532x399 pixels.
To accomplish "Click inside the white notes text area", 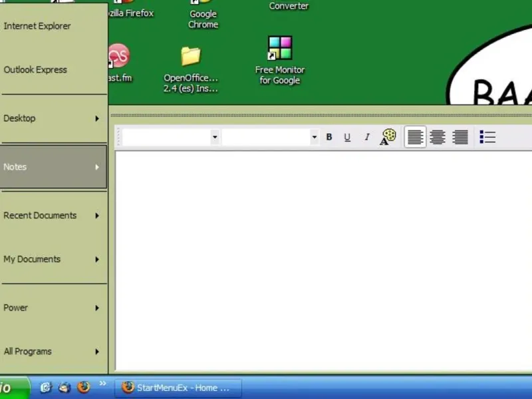I will [x=324, y=261].
